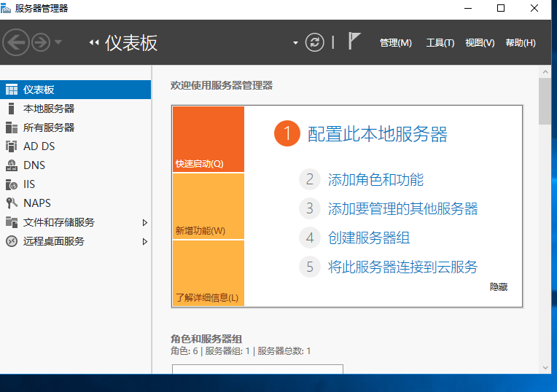The height and width of the screenshot is (392, 557).
Task: Click the step 4 number circle
Action: pyautogui.click(x=310, y=238)
